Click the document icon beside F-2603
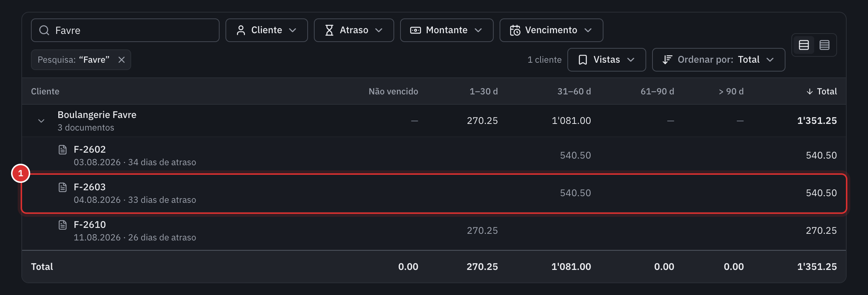The image size is (868, 295). coord(63,187)
